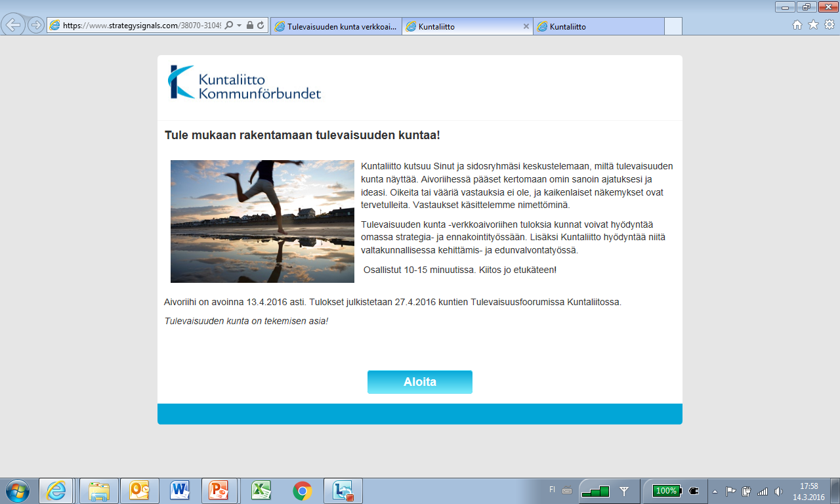Click the power plug icon in taskbar
840x504 pixels.
click(x=694, y=491)
